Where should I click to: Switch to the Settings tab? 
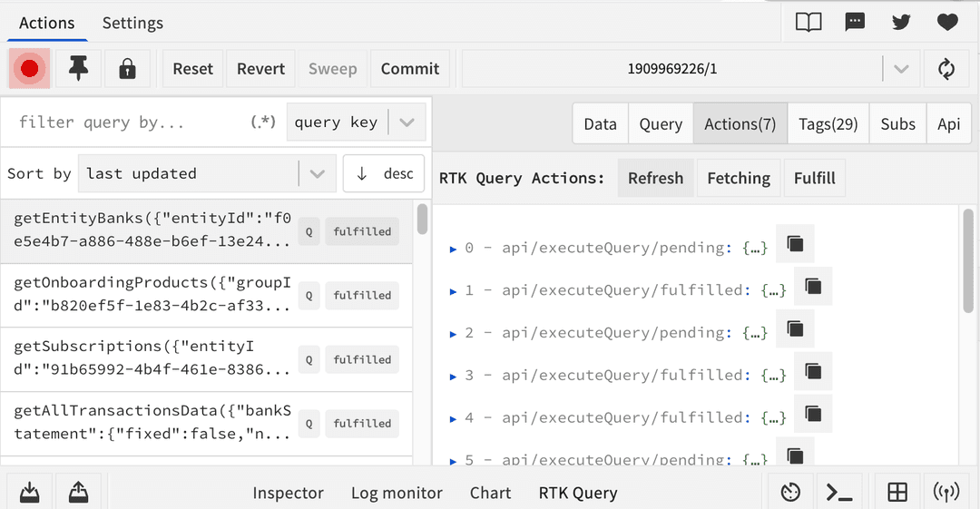pos(132,24)
